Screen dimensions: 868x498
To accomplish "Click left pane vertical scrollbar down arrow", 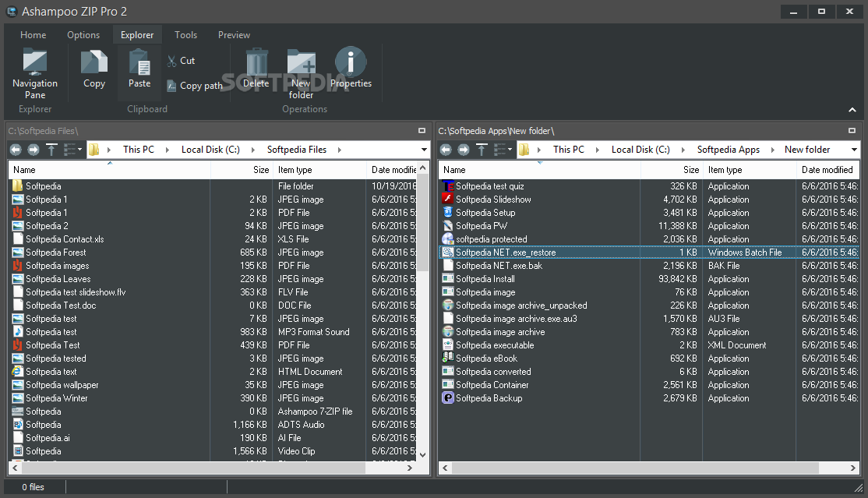I will (x=423, y=455).
